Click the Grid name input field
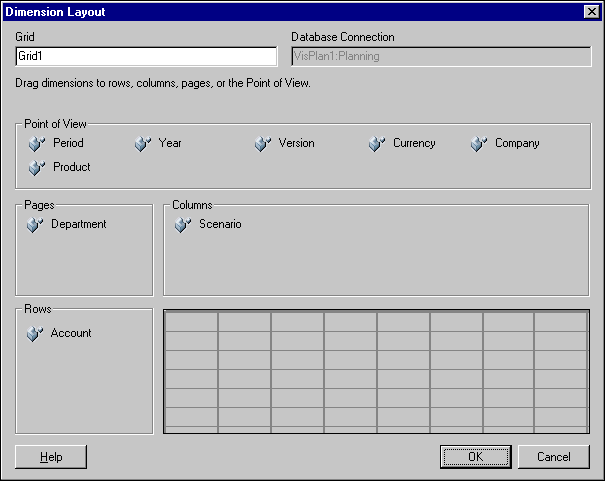The image size is (605, 481). 146,57
